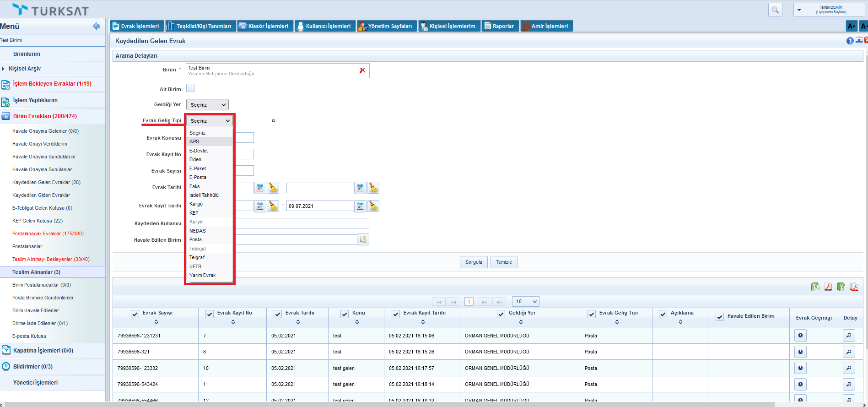Select E-Devlet from Evrak Geliş Tipi list
This screenshot has height=407, width=868.
pyautogui.click(x=199, y=151)
